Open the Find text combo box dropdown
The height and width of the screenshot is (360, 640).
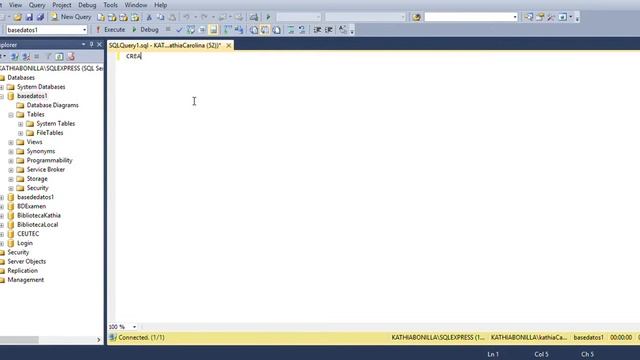[x=515, y=17]
